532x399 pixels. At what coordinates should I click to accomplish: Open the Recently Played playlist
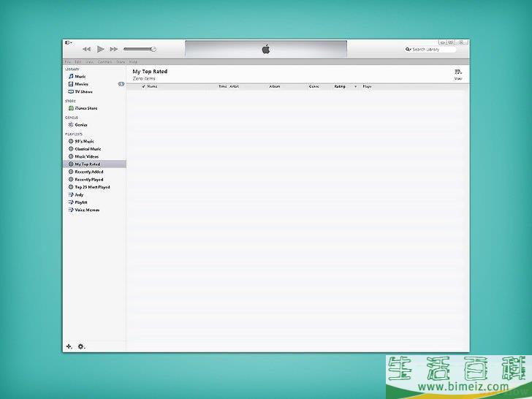point(85,180)
